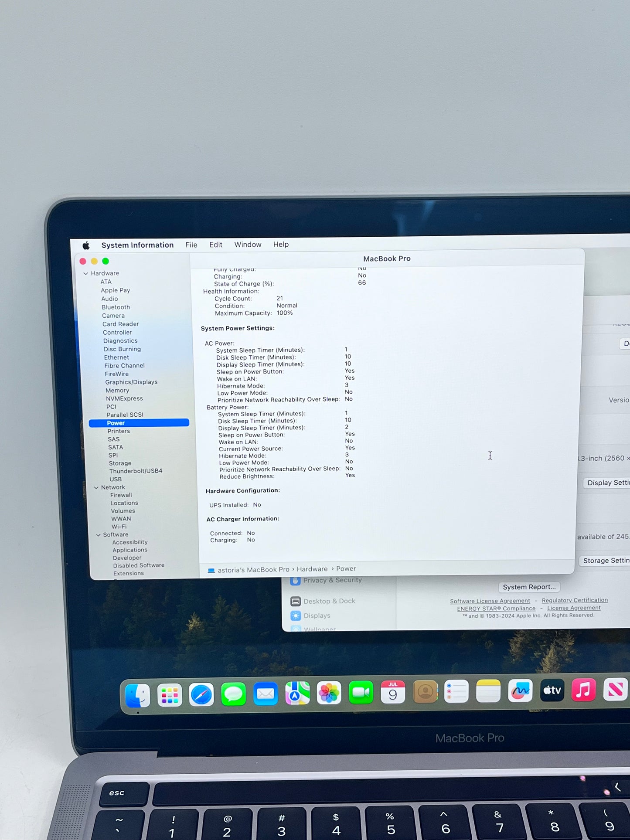Select Bluetooth in the sidebar
The image size is (630, 840).
click(x=116, y=307)
